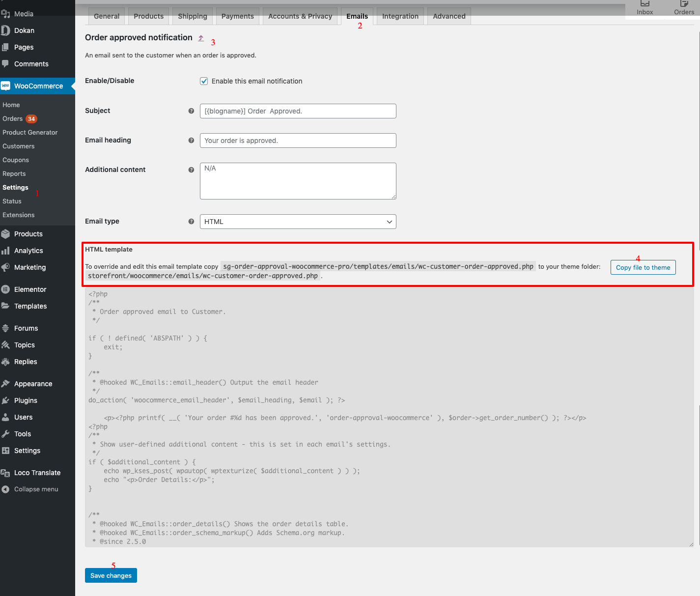Open the Inbox icon at top right

644,6
